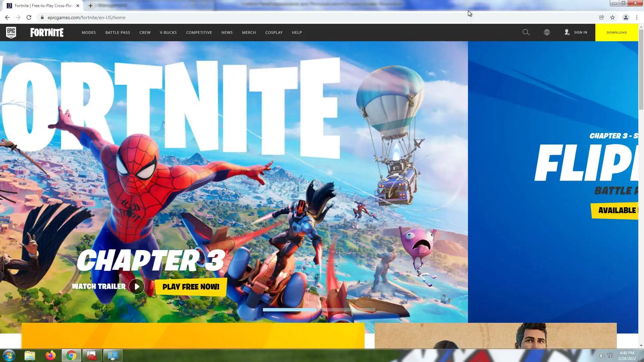644x362 pixels.
Task: Click the Epic Games logo icon
Action: [x=11, y=33]
